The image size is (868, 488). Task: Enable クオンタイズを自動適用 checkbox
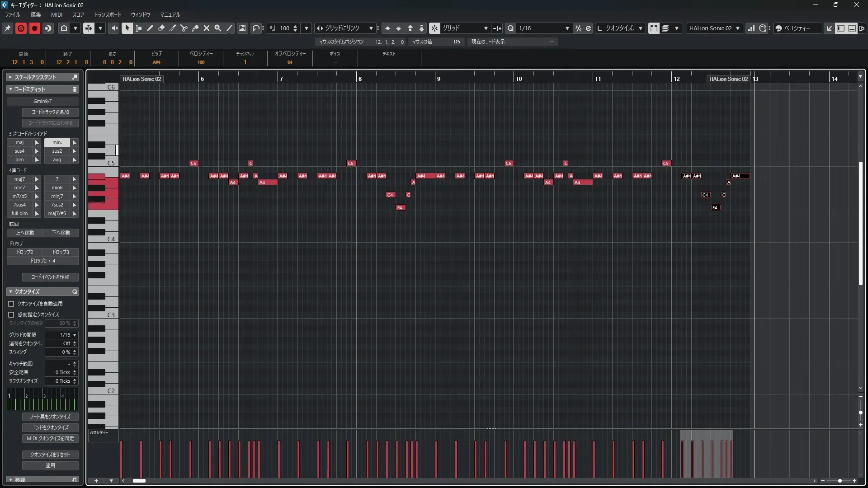tap(11, 304)
